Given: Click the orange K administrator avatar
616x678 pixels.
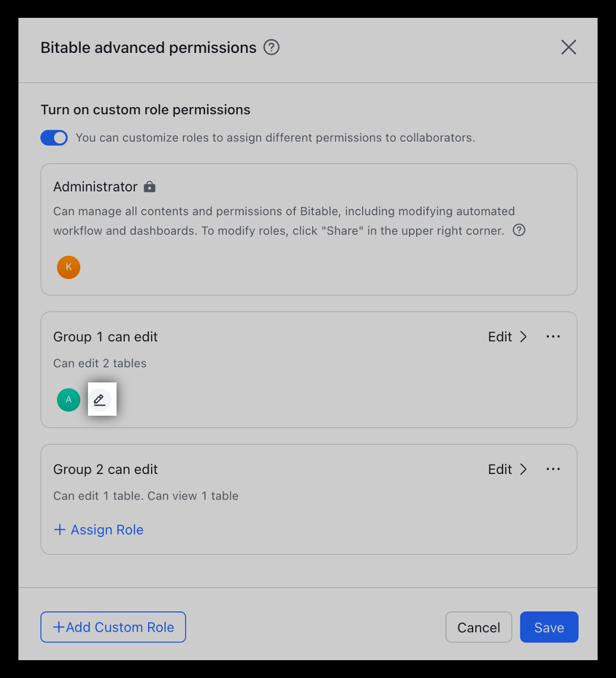Looking at the screenshot, I should click(68, 267).
